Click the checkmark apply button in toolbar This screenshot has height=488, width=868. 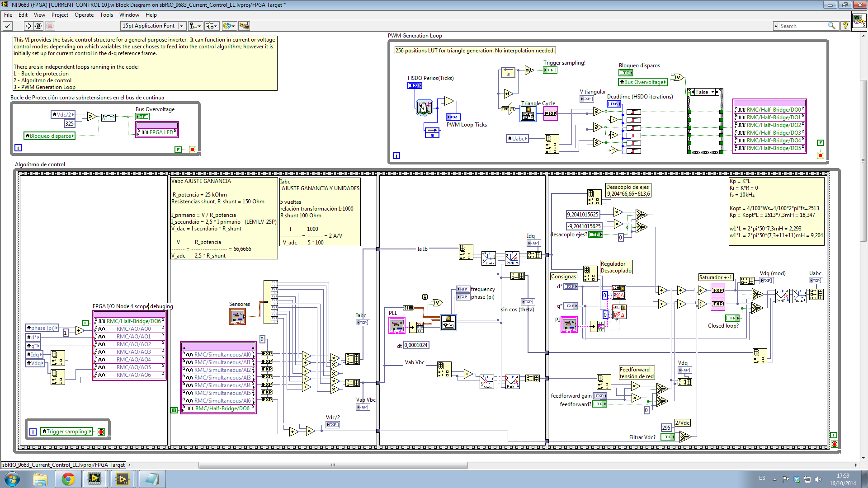coord(8,26)
